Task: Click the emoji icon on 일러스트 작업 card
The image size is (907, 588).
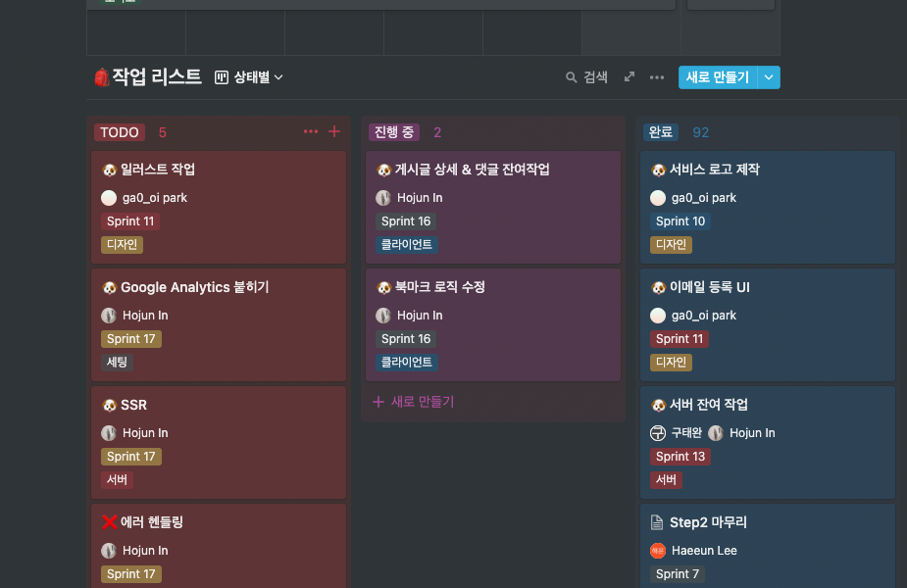Action: [x=108, y=169]
